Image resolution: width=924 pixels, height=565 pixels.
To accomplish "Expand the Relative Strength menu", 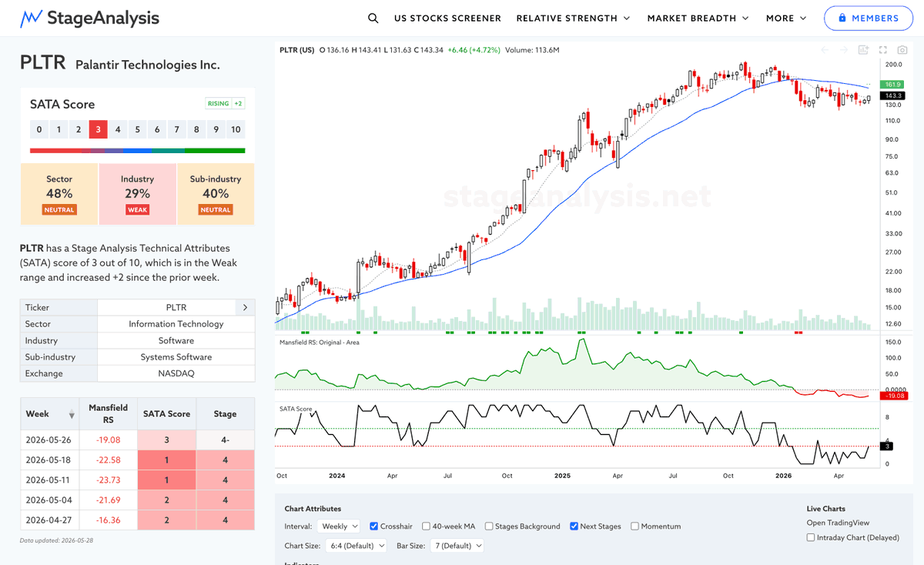I will pyautogui.click(x=573, y=18).
